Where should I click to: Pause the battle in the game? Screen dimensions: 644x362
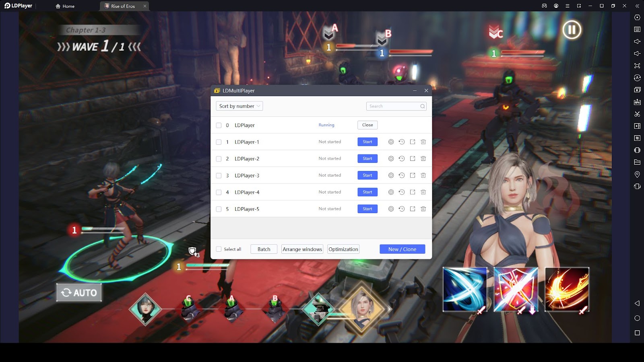pos(572,29)
